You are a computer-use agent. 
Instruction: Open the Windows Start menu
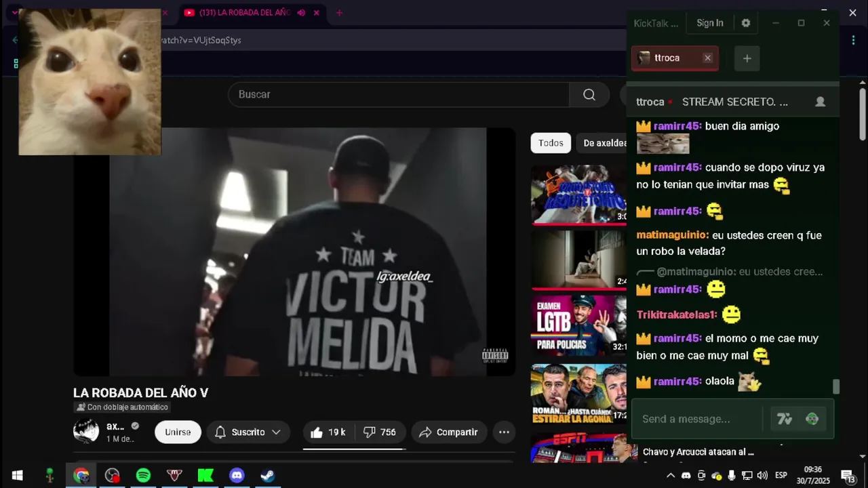tap(17, 475)
